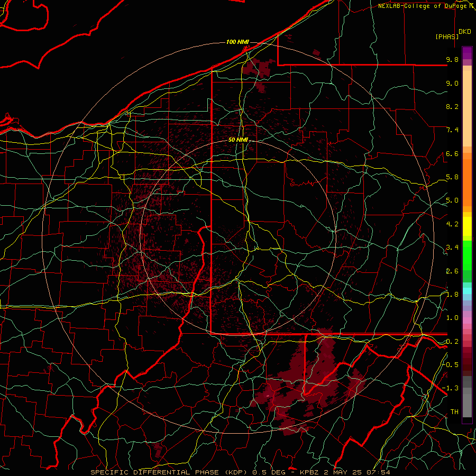Click the '100 NMI' range ring label
This screenshot has width=476, height=476.
pos(237,42)
